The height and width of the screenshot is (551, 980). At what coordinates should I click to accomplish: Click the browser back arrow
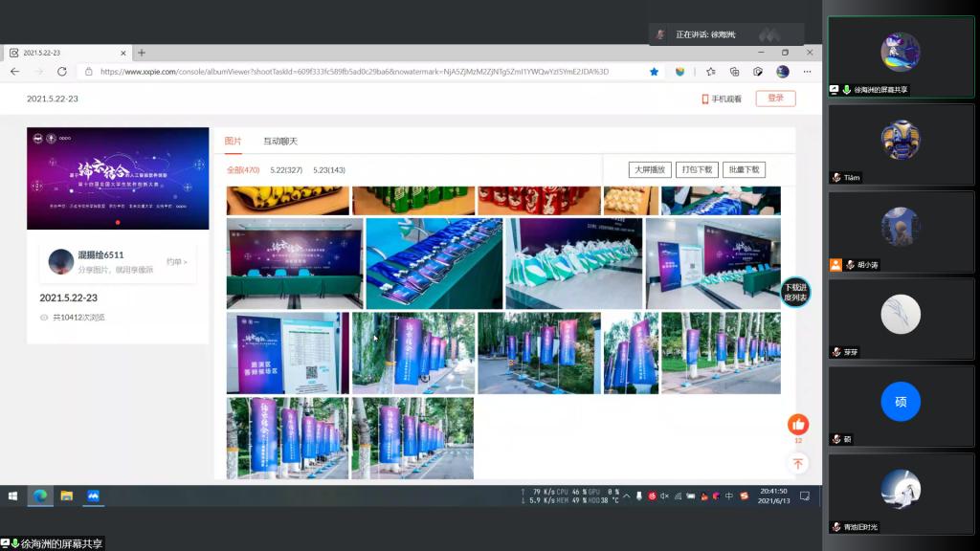point(14,72)
